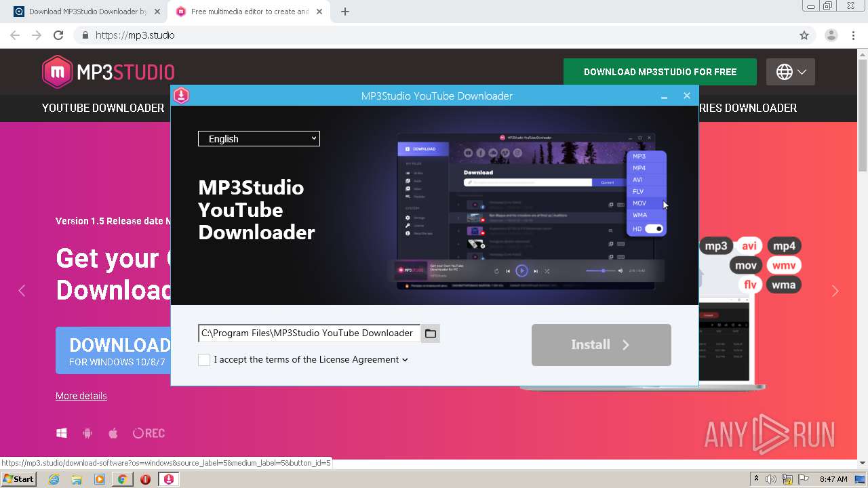Viewport: 868px width, 488px height.
Task: Reload the current page
Action: click(x=58, y=35)
